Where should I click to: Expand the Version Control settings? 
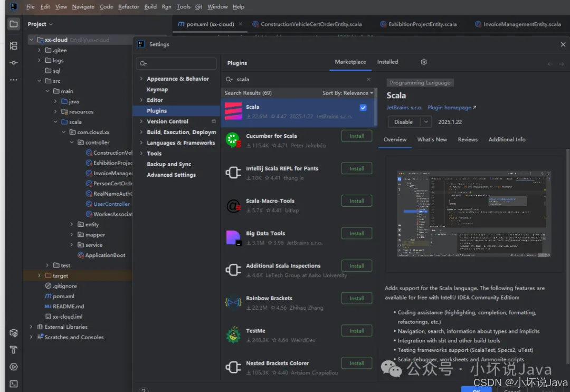pyautogui.click(x=141, y=121)
